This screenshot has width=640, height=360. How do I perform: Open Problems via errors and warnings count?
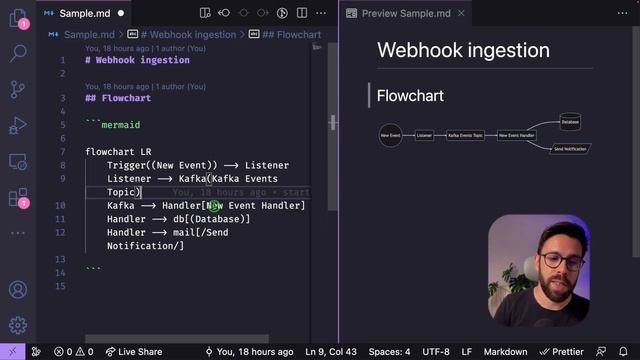[73, 351]
